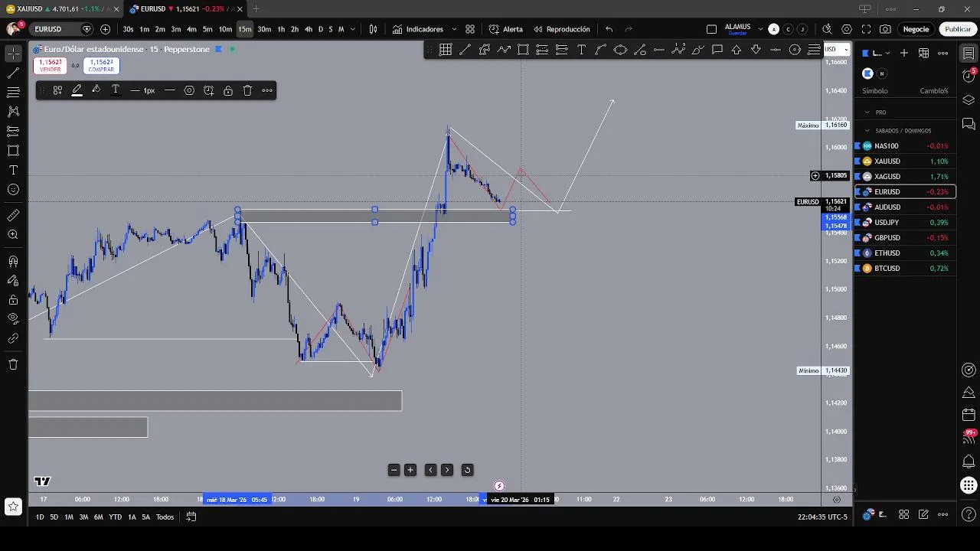Pick the arrow up marker tool
Viewport: 980px width, 551px height.
737,50
